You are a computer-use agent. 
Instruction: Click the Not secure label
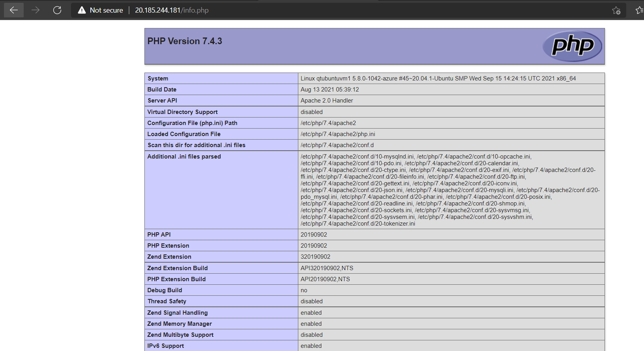coord(106,10)
